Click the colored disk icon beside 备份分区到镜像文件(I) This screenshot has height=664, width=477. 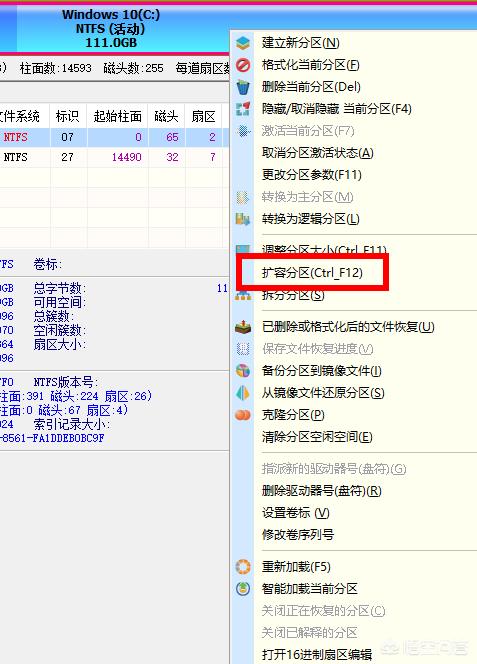pos(243,371)
